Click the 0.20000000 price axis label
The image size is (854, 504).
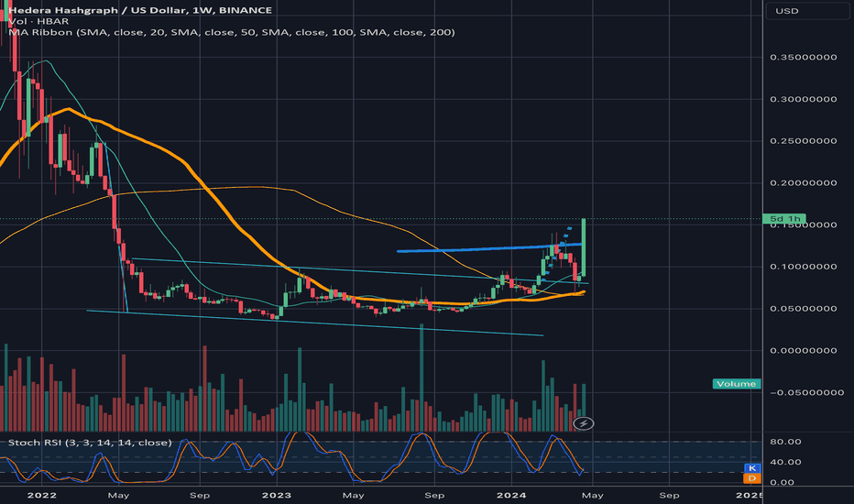pos(804,183)
